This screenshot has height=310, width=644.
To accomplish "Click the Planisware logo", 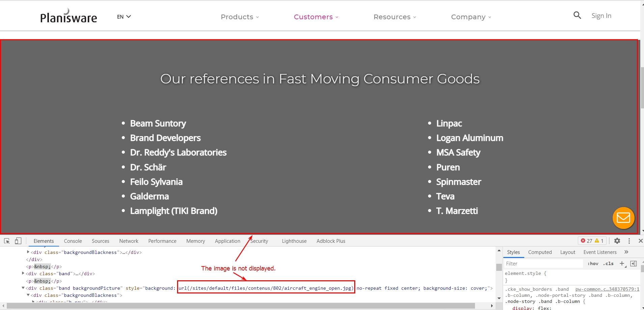I will pos(68,16).
